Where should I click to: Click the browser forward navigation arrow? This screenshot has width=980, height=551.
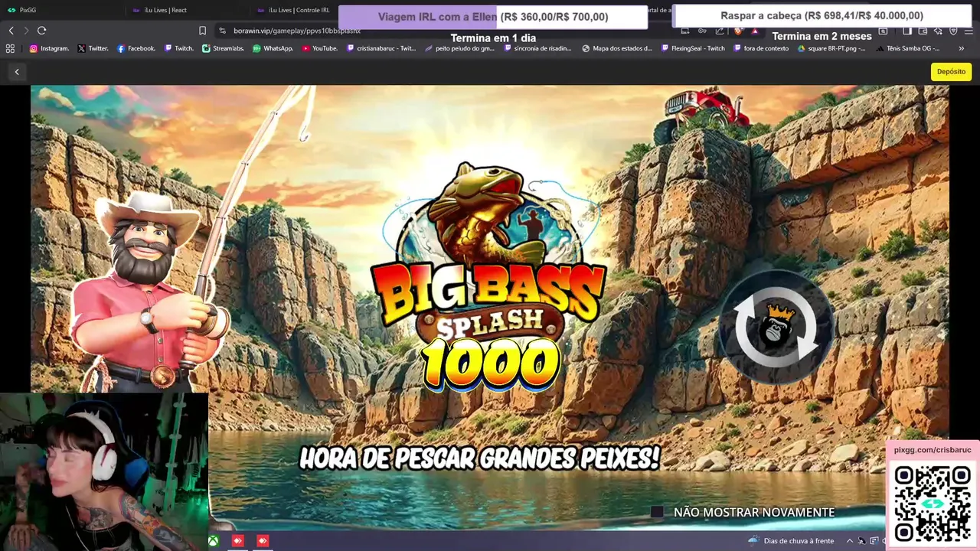[26, 31]
